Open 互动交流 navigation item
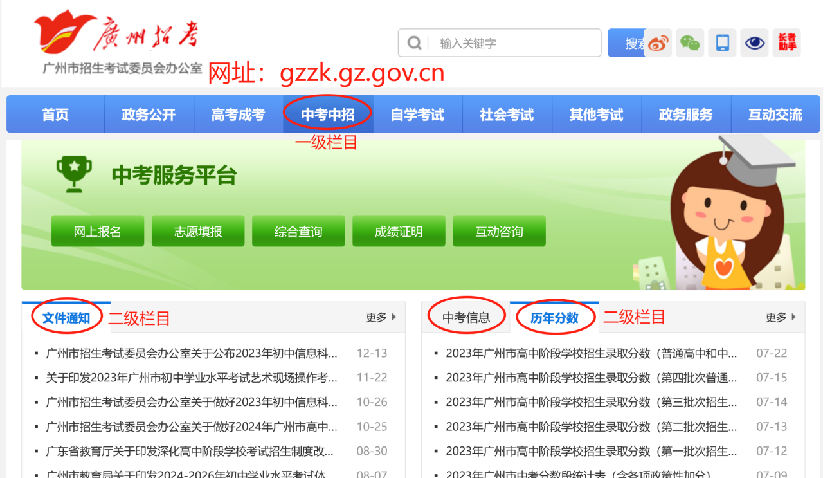The height and width of the screenshot is (478, 824). [775, 115]
